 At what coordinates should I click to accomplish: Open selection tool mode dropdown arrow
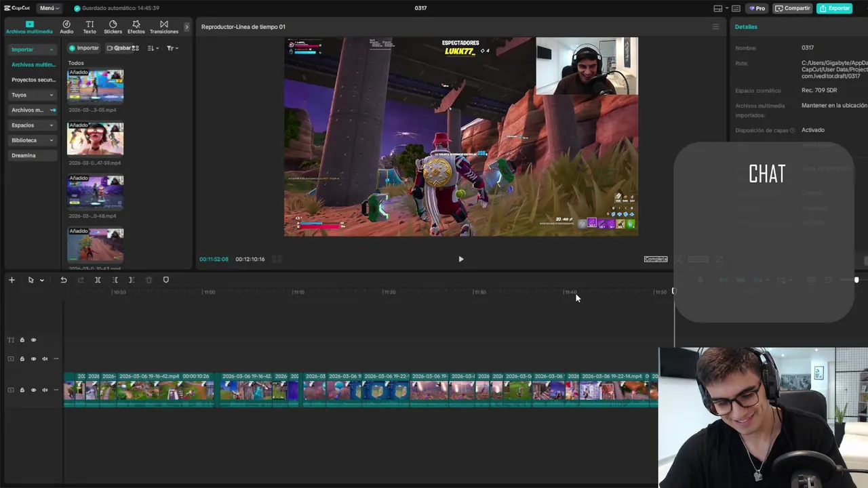tap(41, 280)
